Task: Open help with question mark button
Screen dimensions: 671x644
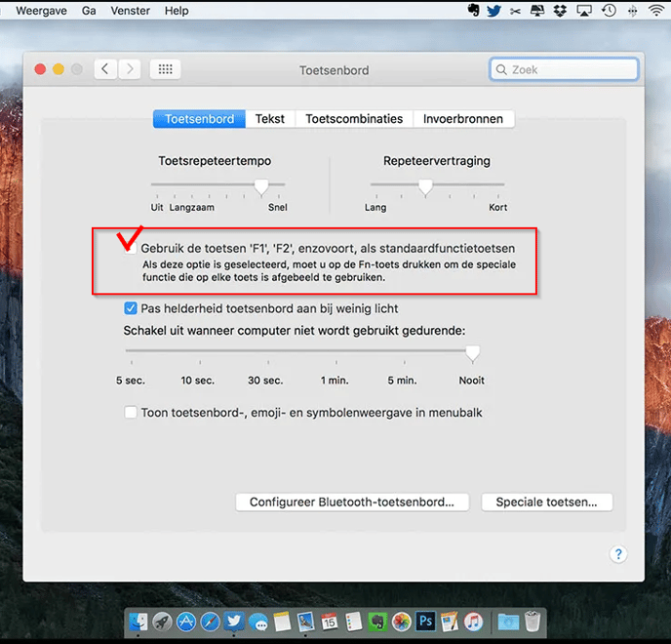Action: (x=618, y=554)
